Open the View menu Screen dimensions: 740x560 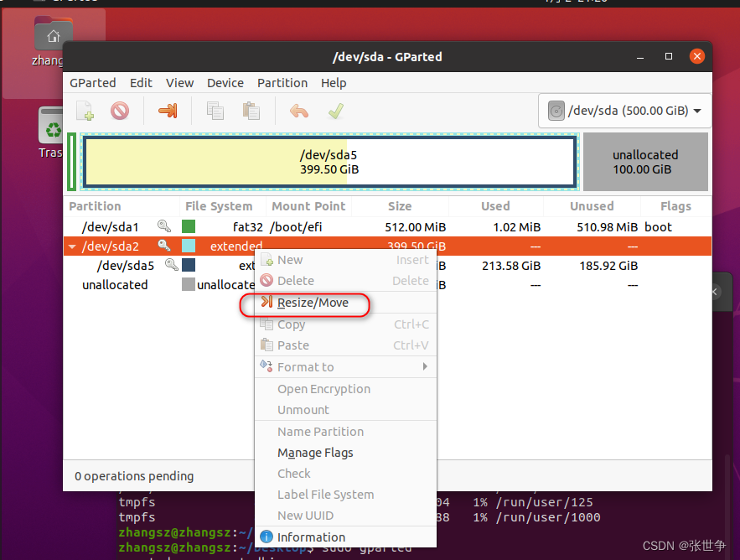pos(179,83)
